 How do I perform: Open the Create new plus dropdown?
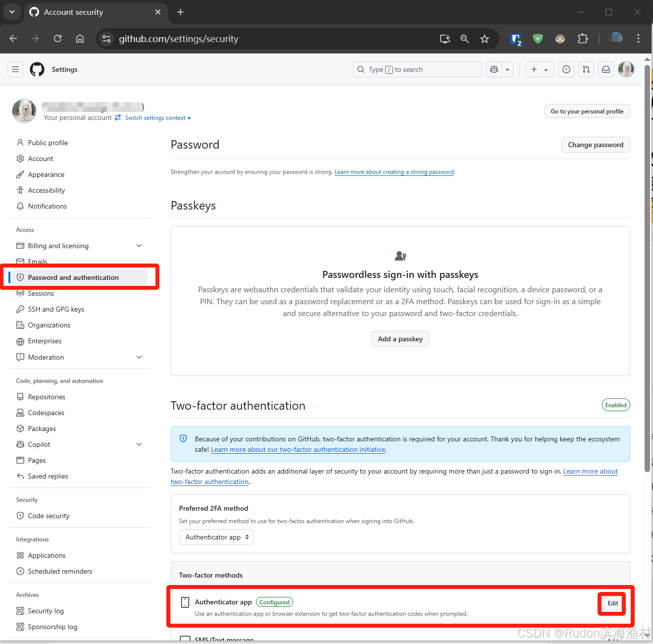point(540,69)
